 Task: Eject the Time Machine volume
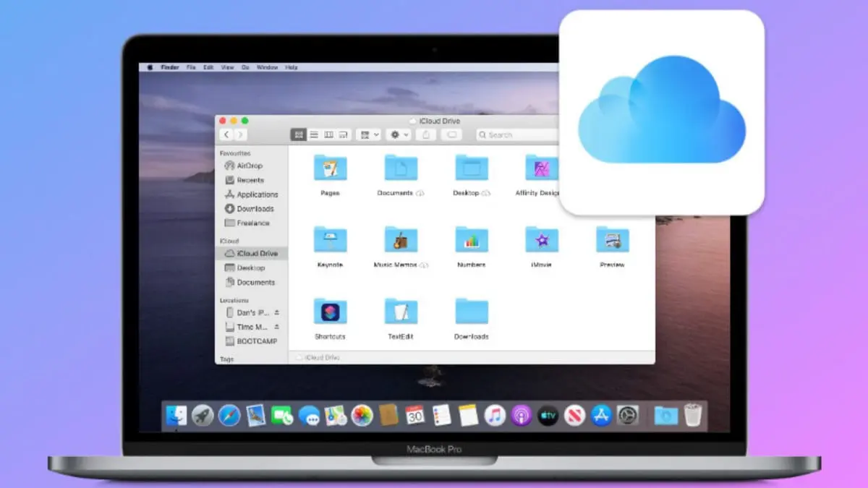(x=276, y=327)
